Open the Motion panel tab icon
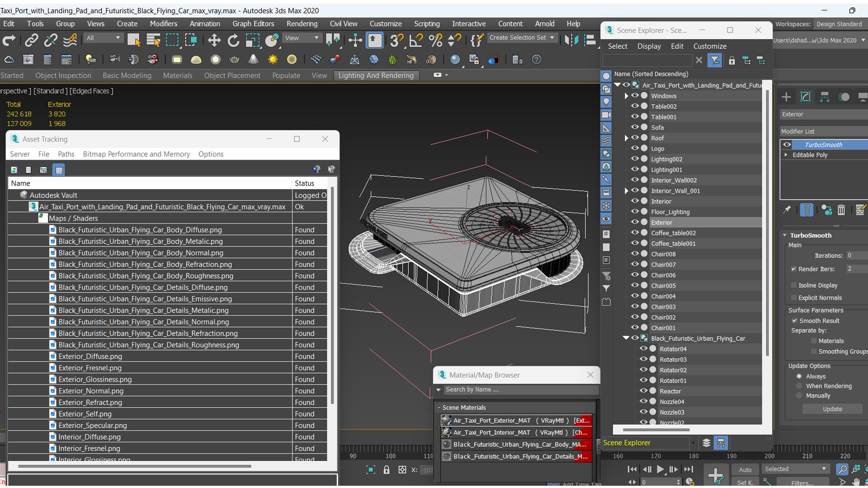The image size is (868, 488). tap(844, 97)
